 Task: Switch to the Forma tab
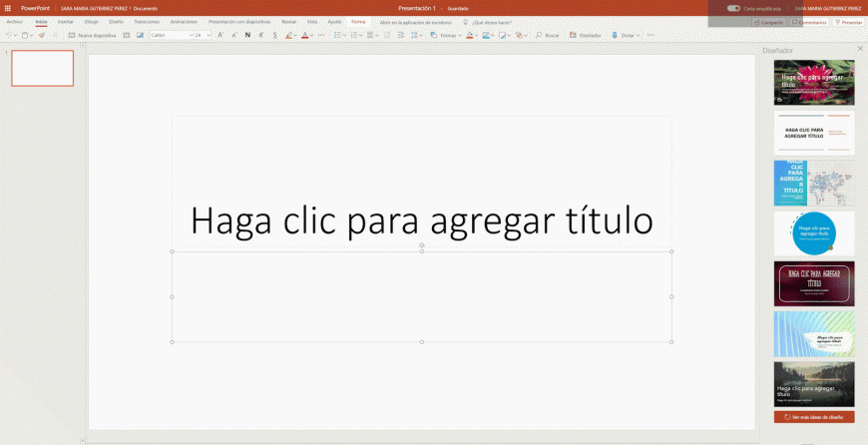(358, 22)
